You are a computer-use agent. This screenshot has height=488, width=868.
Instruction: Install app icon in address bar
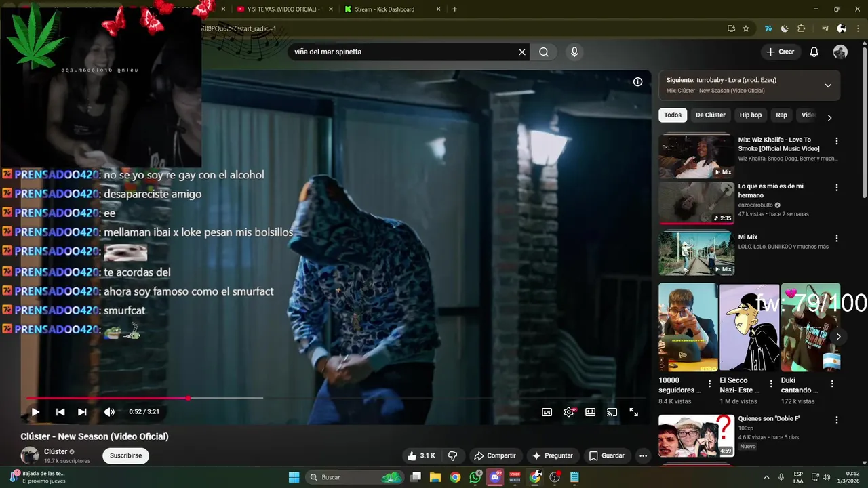click(731, 28)
